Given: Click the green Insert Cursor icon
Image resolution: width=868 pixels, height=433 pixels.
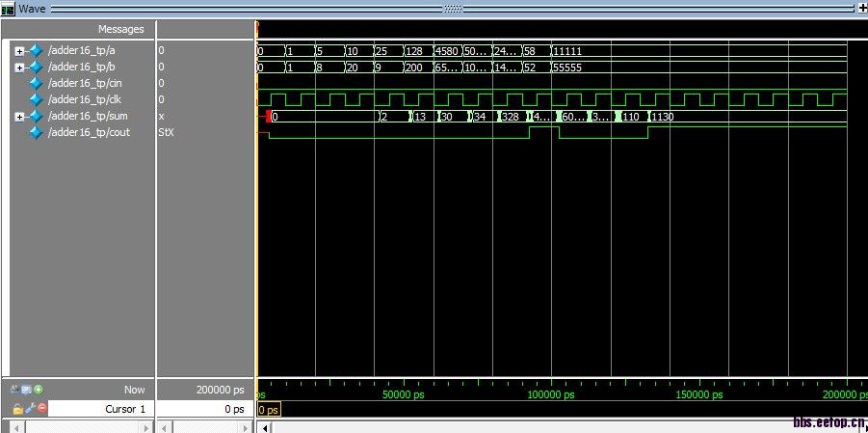Looking at the screenshot, I should (x=39, y=390).
